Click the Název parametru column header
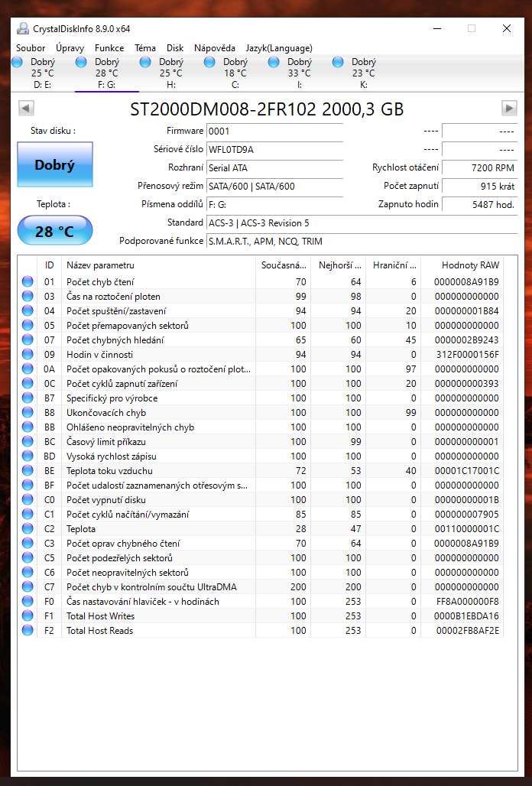 [159, 265]
